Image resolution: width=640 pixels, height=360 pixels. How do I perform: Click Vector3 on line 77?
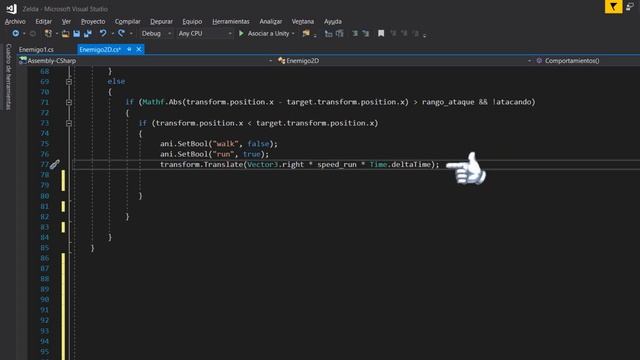pyautogui.click(x=262, y=164)
